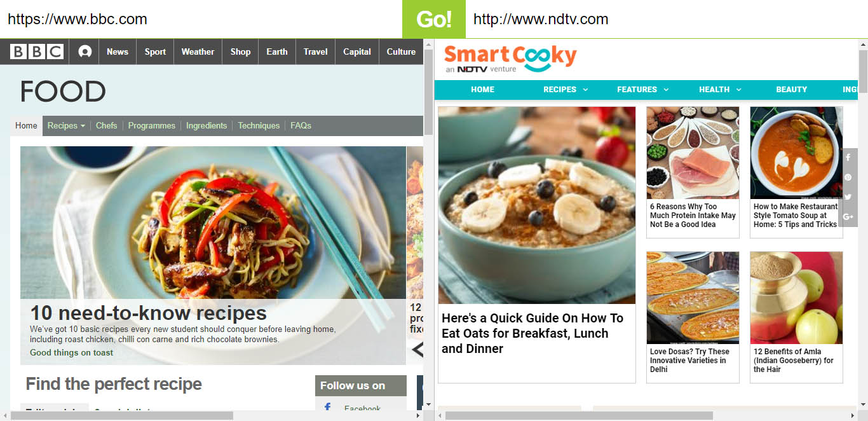Select the Ingredients tab on BBC Food
This screenshot has width=868, height=421.
point(207,125)
